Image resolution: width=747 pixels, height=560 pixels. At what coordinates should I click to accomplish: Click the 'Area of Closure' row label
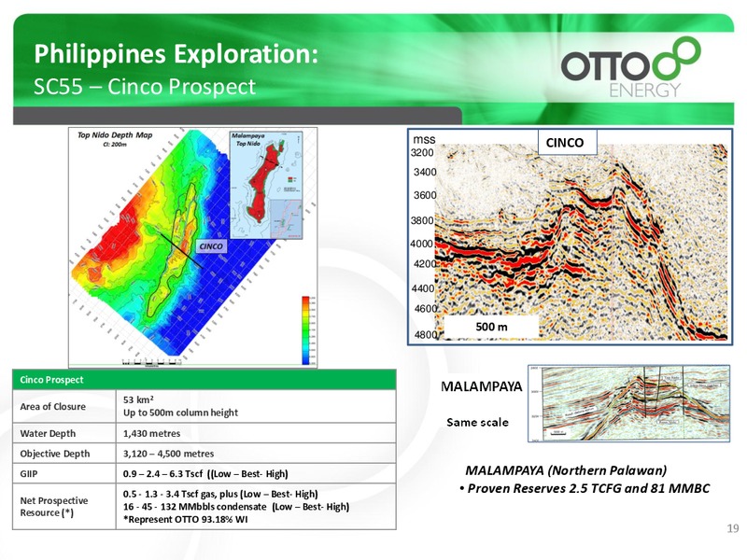point(53,407)
